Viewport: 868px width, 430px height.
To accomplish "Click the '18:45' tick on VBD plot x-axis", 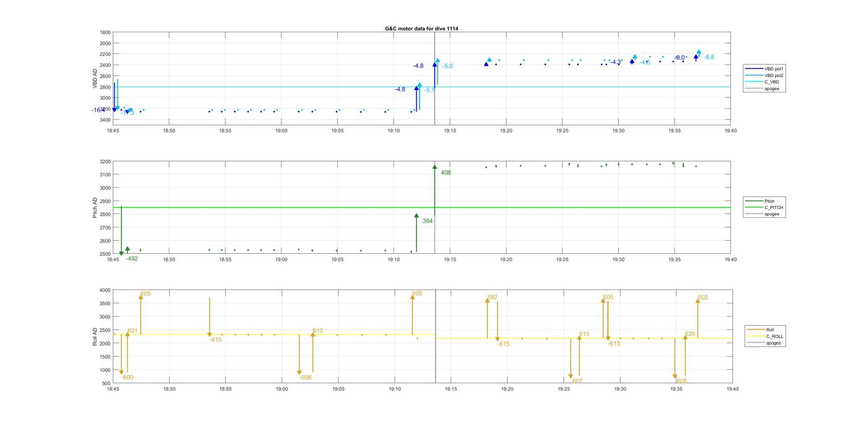I will point(113,131).
